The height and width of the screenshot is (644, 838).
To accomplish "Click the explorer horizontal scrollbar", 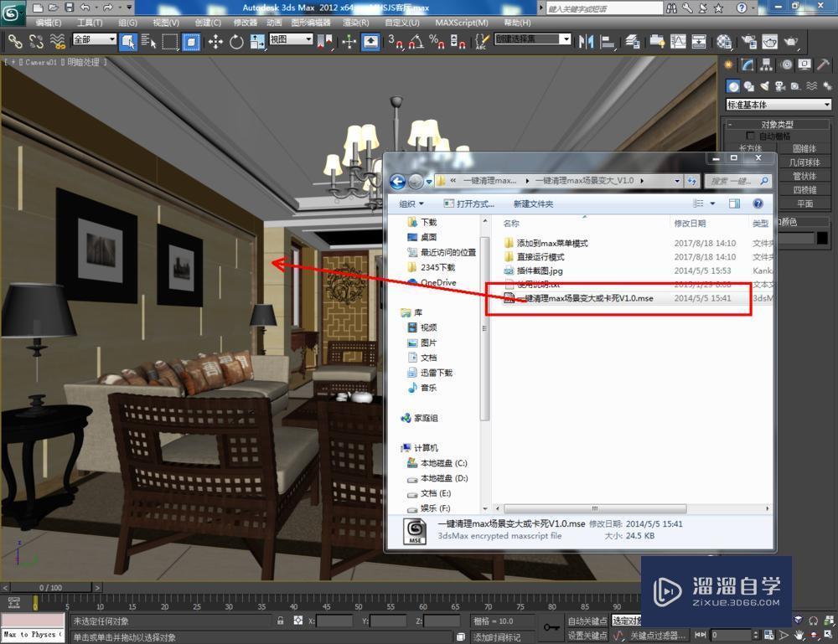I will [595, 508].
